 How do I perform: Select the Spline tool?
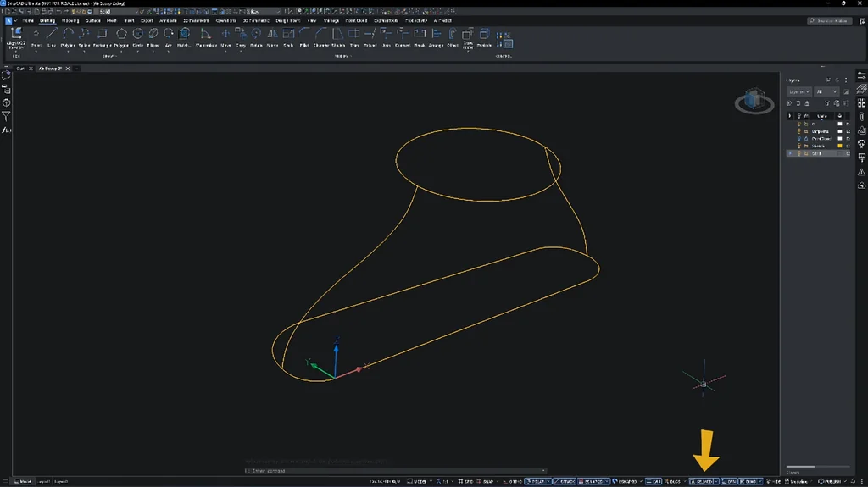tap(84, 37)
